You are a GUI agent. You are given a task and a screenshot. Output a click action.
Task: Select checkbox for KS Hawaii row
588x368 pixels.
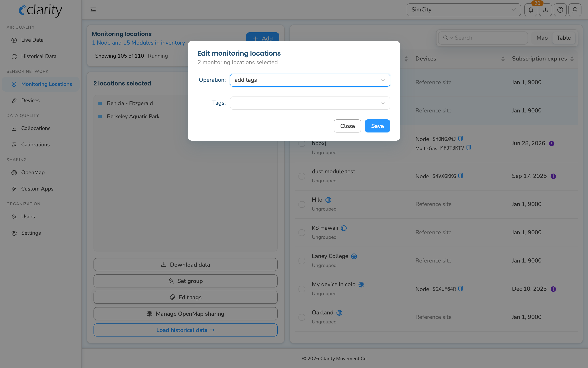point(302,232)
